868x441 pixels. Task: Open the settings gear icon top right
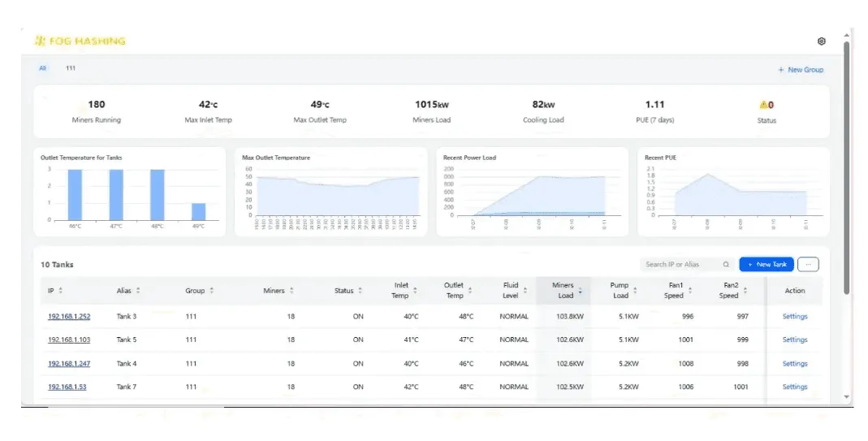[822, 41]
